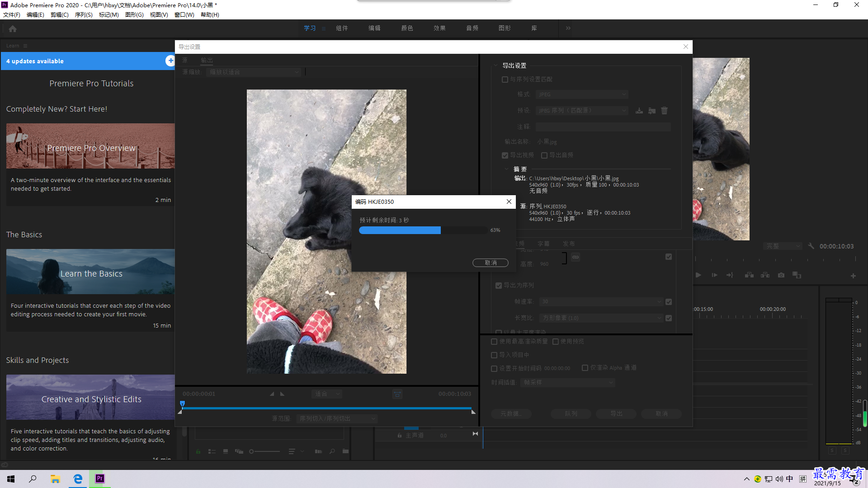Viewport: 868px width, 488px height.
Task: Set the out point marker icon
Action: click(x=282, y=394)
